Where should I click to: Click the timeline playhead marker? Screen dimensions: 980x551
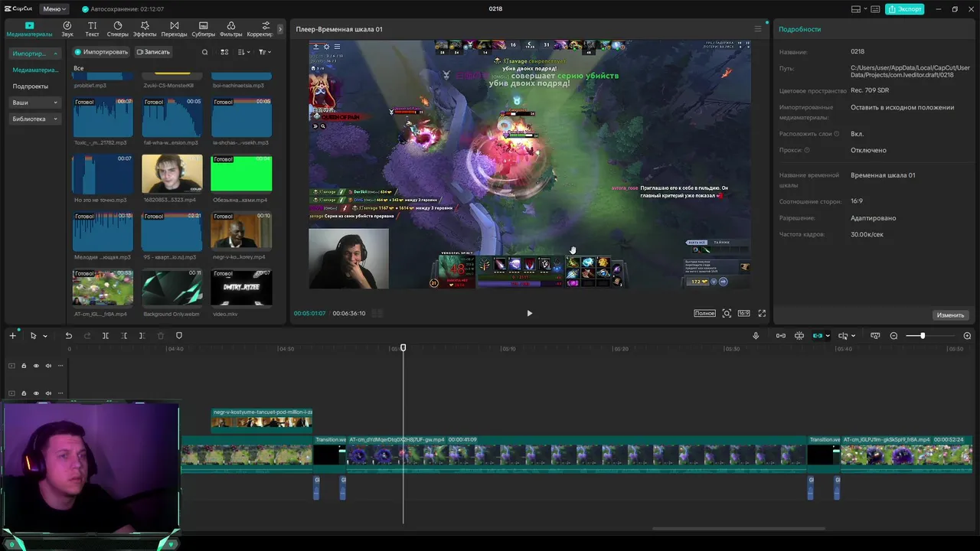[403, 348]
